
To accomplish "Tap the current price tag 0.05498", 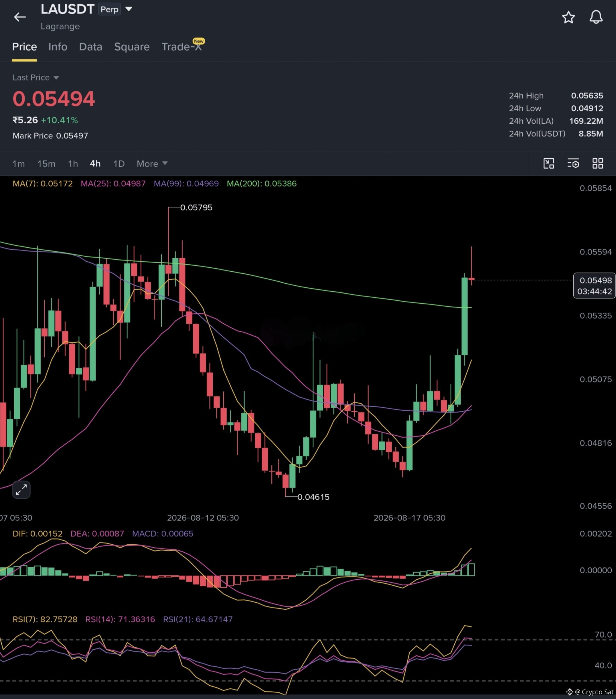I will tap(594, 286).
